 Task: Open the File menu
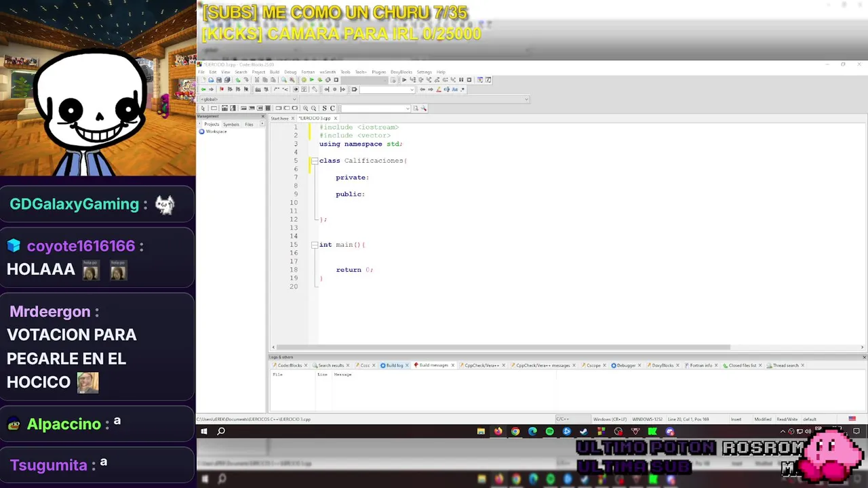(x=201, y=72)
